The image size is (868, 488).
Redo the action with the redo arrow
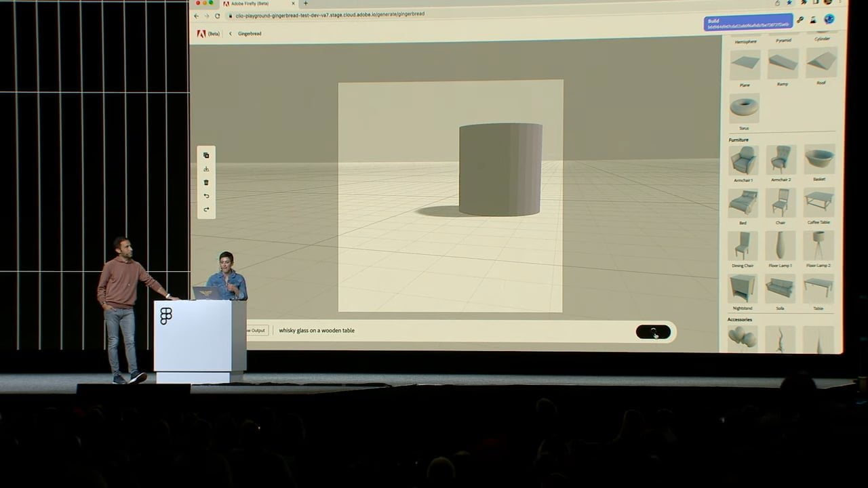tap(206, 209)
